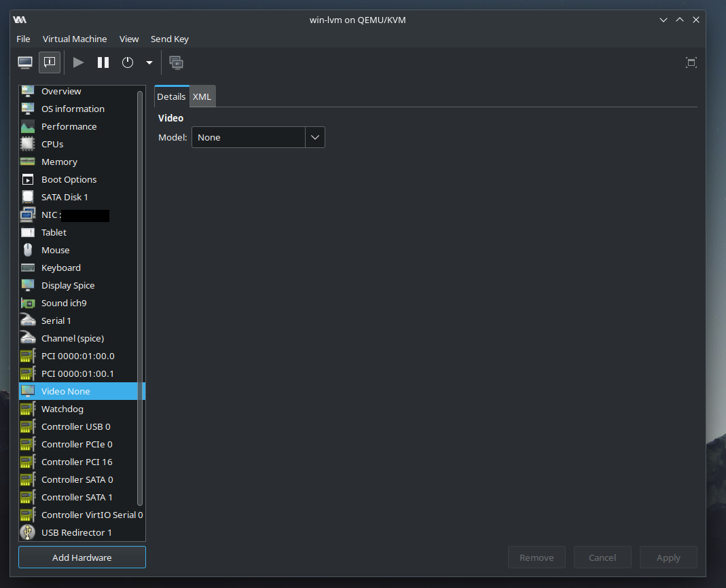Power on the virtual machine play icon
The width and height of the screenshot is (726, 588).
tap(78, 62)
